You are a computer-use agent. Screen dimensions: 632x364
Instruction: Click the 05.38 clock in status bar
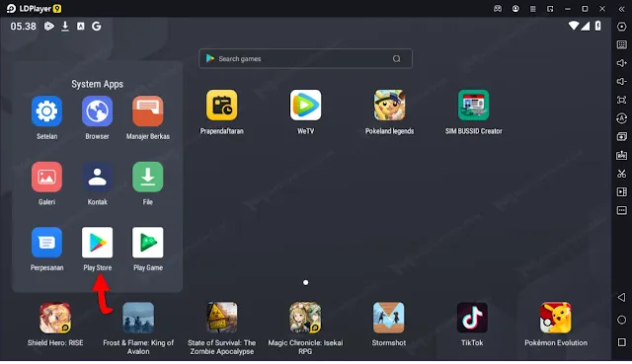[x=24, y=27]
